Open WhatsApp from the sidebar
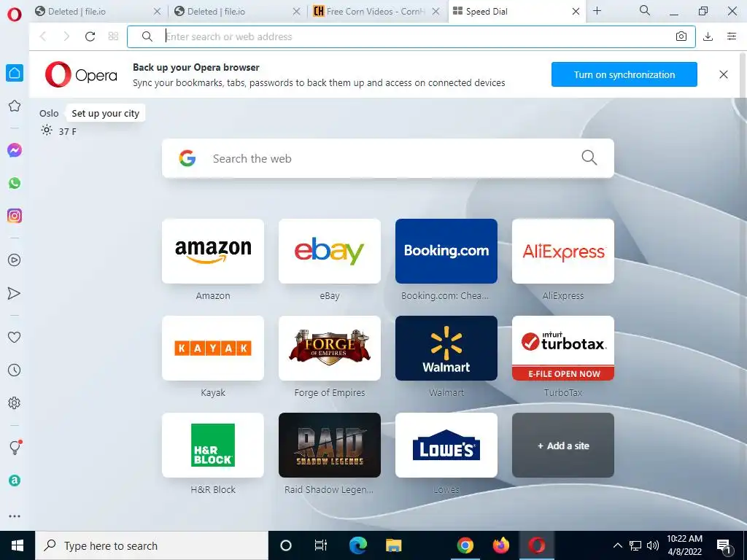The image size is (747, 560). pyautogui.click(x=15, y=183)
